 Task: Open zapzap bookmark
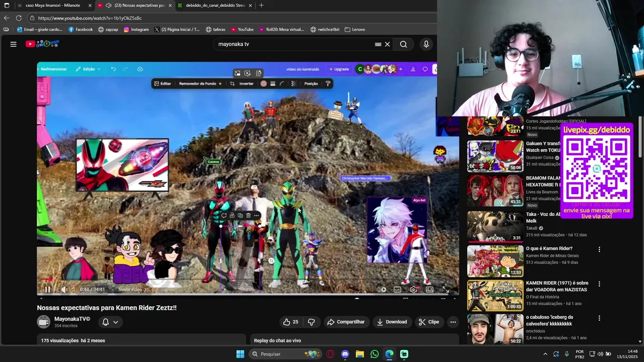coord(108,30)
